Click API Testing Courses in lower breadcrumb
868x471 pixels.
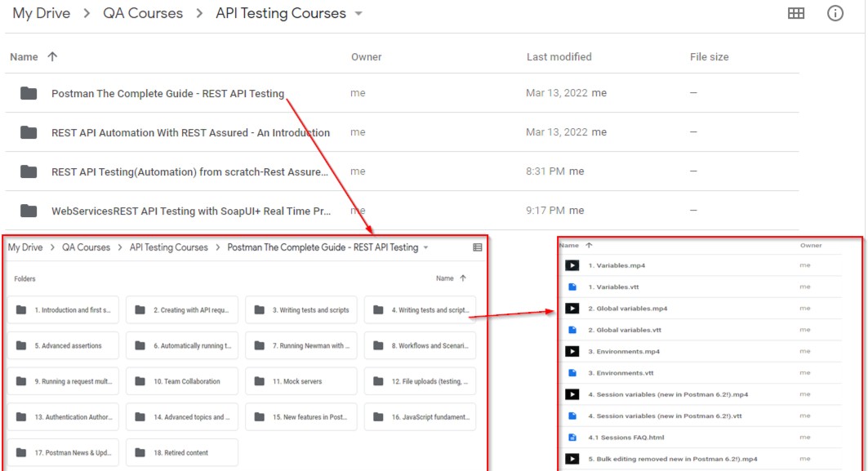169,247
